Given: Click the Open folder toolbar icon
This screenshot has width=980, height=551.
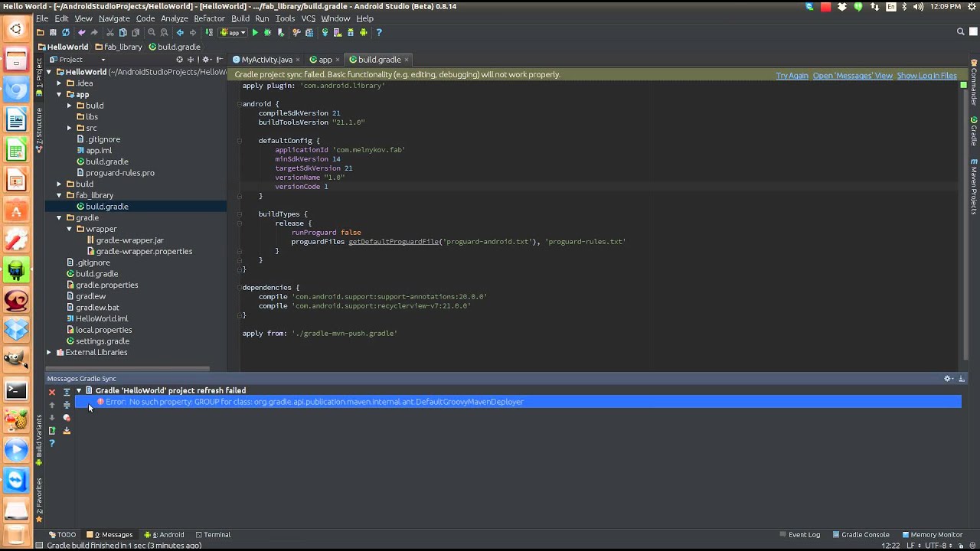Looking at the screenshot, I should (41, 32).
